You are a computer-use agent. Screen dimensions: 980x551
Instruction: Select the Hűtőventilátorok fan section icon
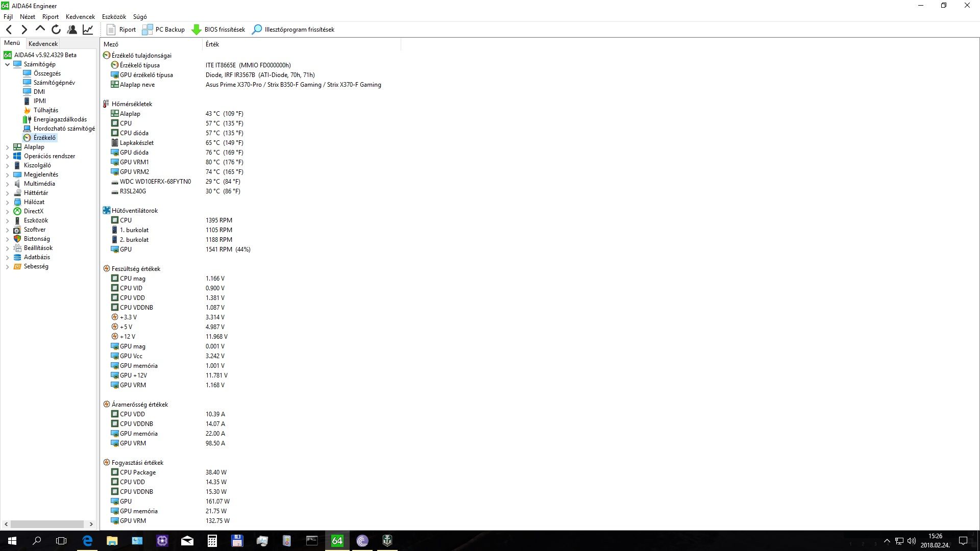point(106,211)
